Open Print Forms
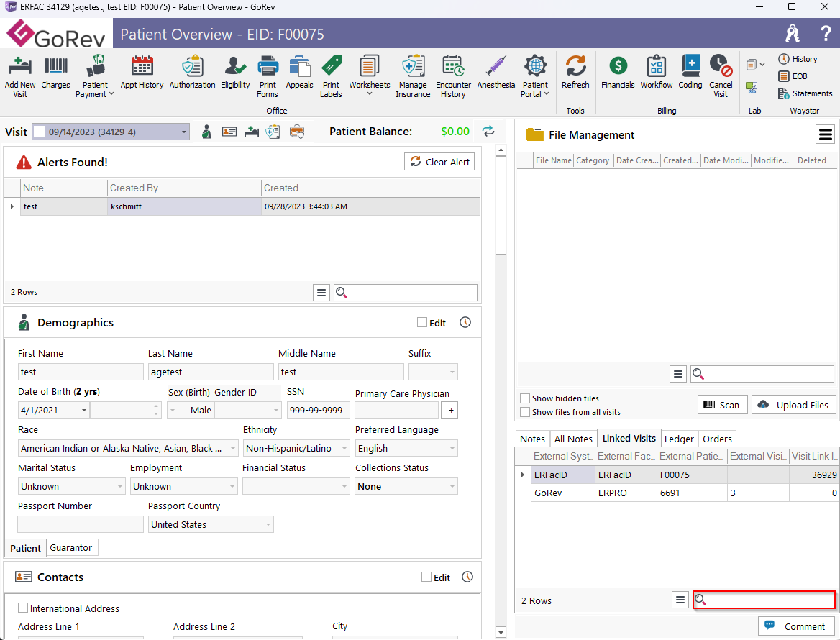This screenshot has width=840, height=640. 268,76
